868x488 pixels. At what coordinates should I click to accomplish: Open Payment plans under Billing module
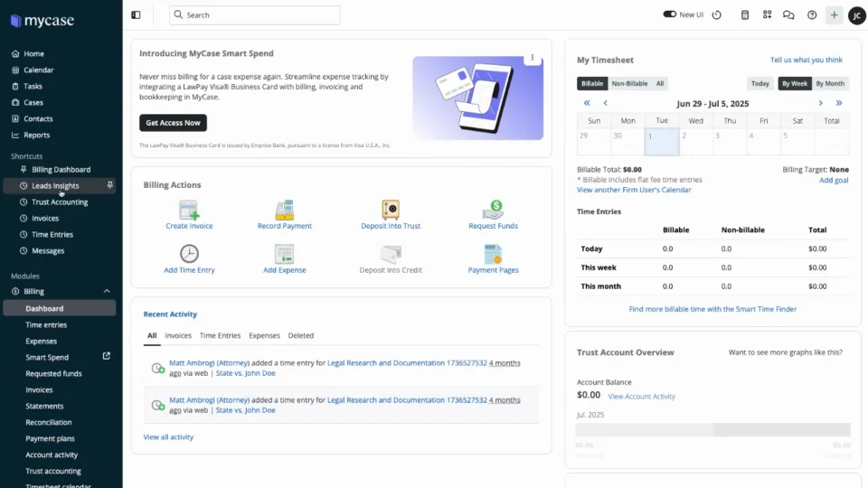click(50, 438)
